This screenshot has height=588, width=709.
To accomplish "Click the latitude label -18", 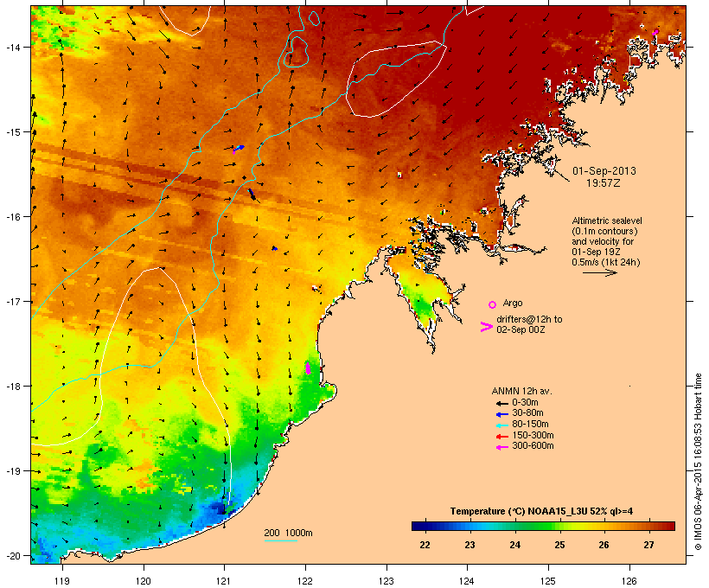I will click(13, 387).
